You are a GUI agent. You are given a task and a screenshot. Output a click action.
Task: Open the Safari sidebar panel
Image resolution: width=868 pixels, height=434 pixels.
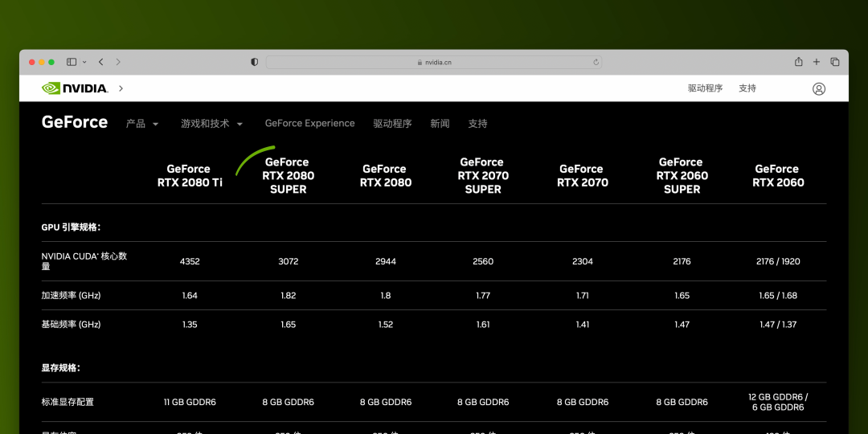tap(72, 62)
